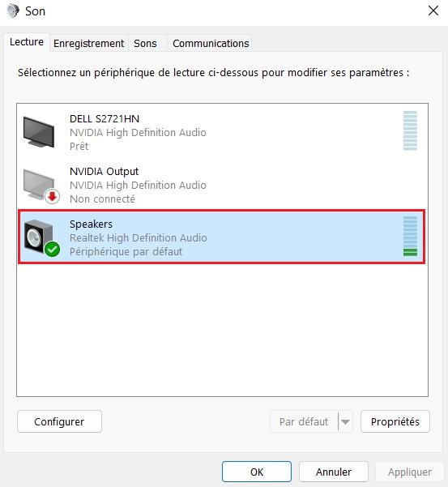
Task: Click the Son speaker icon in title bar
Action: (13, 11)
